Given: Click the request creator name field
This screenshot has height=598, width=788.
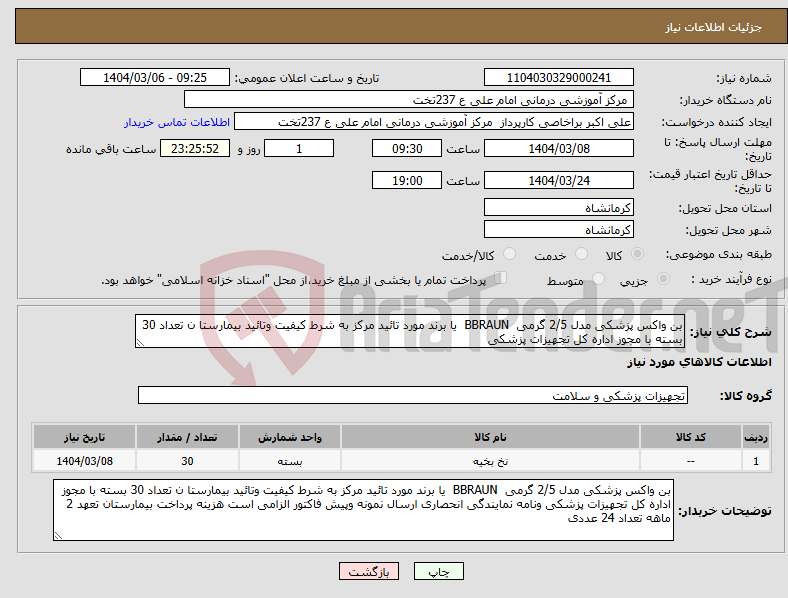Looking at the screenshot, I should tap(434, 122).
